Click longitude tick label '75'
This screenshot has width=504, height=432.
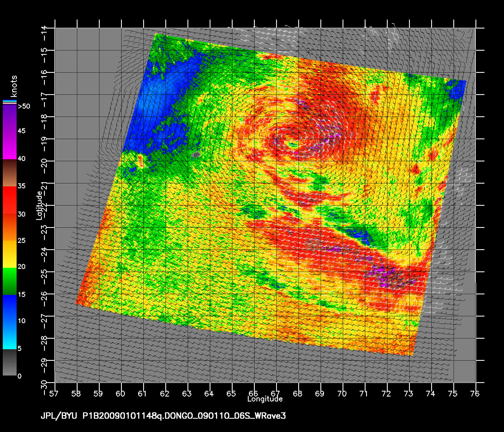point(453,394)
